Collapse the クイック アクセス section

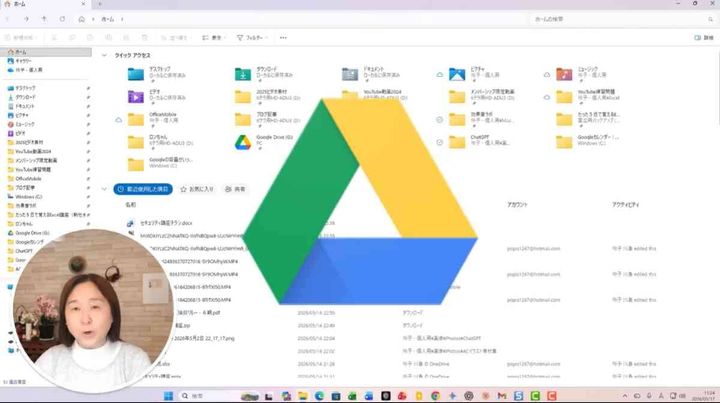(104, 55)
